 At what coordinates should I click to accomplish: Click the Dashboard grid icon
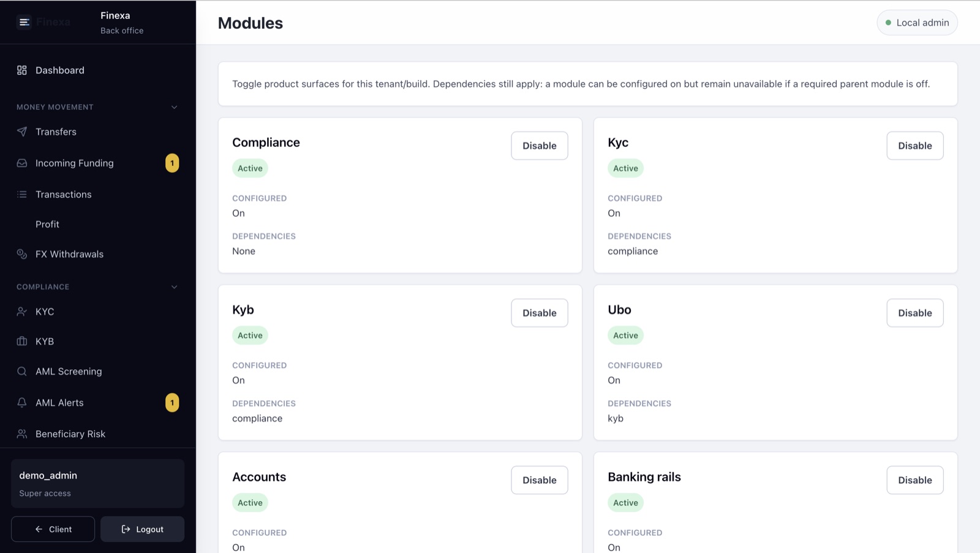(22, 70)
